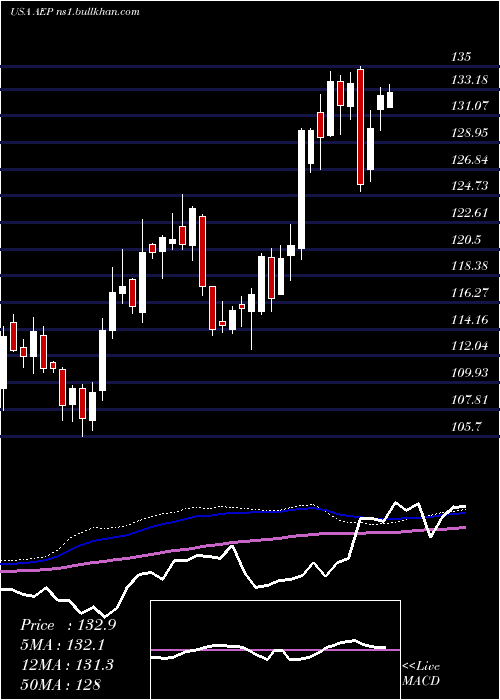The height and width of the screenshot is (700, 500).
Task: Click the 131.07 price axis label
Action: click(469, 106)
